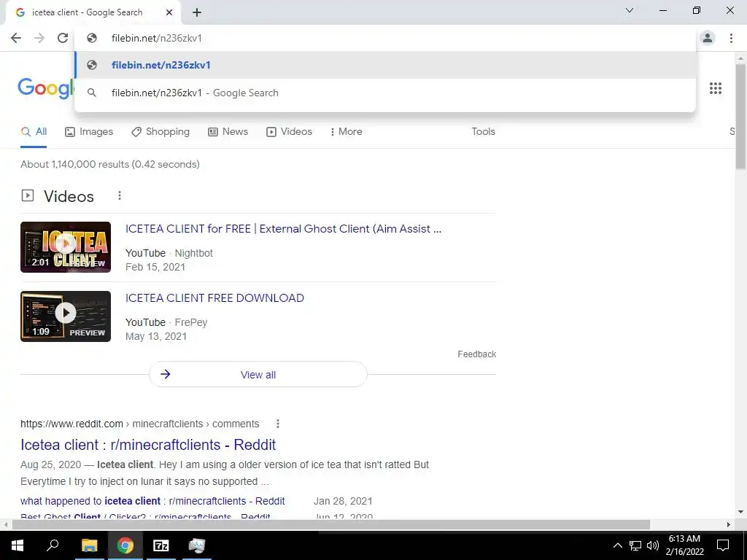
Task: Choose the filebin.net/n236zkv1 Google Search suggestion
Action: [385, 93]
